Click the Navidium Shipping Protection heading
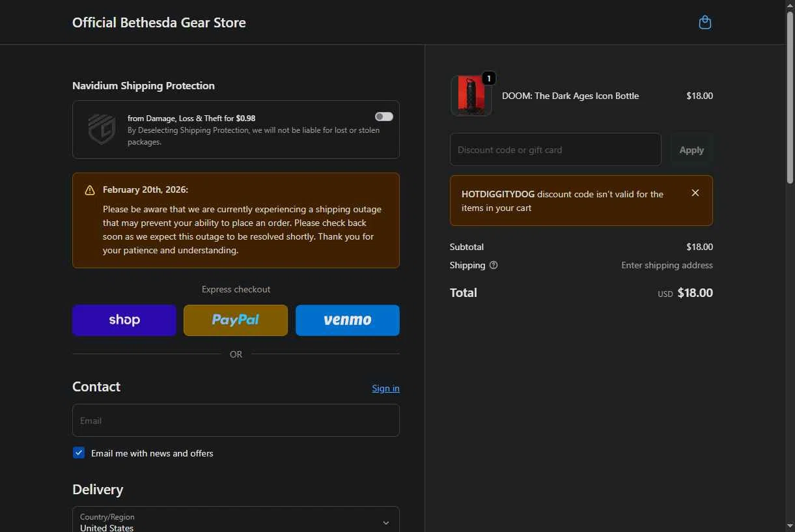The image size is (795, 532). point(143,86)
